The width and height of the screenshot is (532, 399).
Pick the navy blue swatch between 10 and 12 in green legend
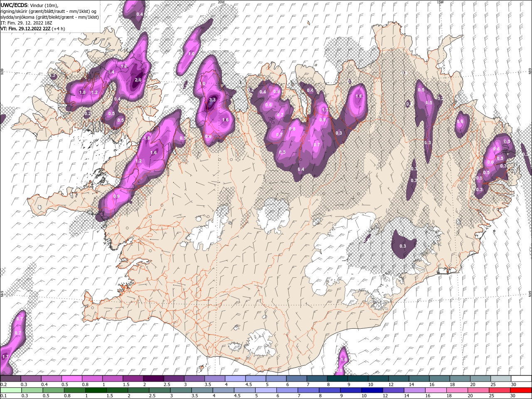pos(371,390)
